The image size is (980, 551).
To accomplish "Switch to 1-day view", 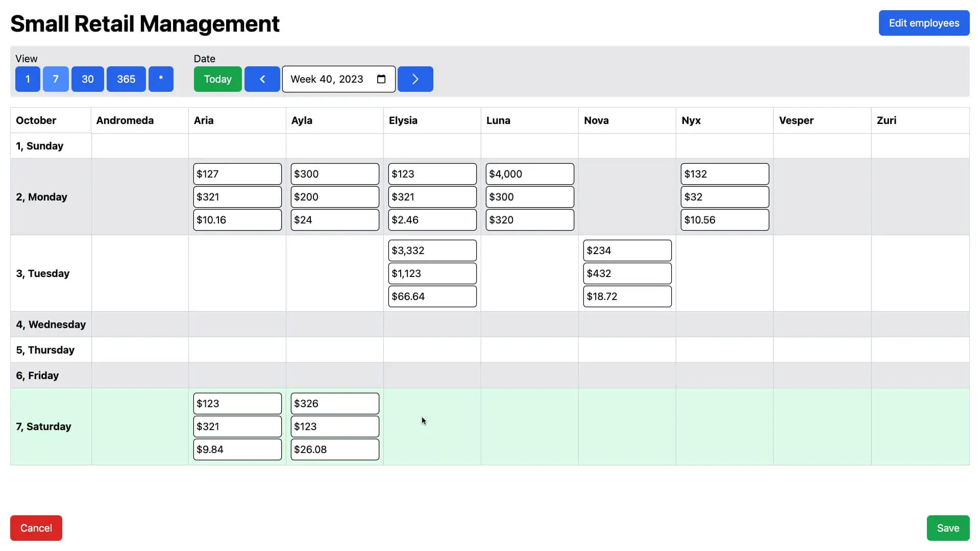I will [28, 79].
